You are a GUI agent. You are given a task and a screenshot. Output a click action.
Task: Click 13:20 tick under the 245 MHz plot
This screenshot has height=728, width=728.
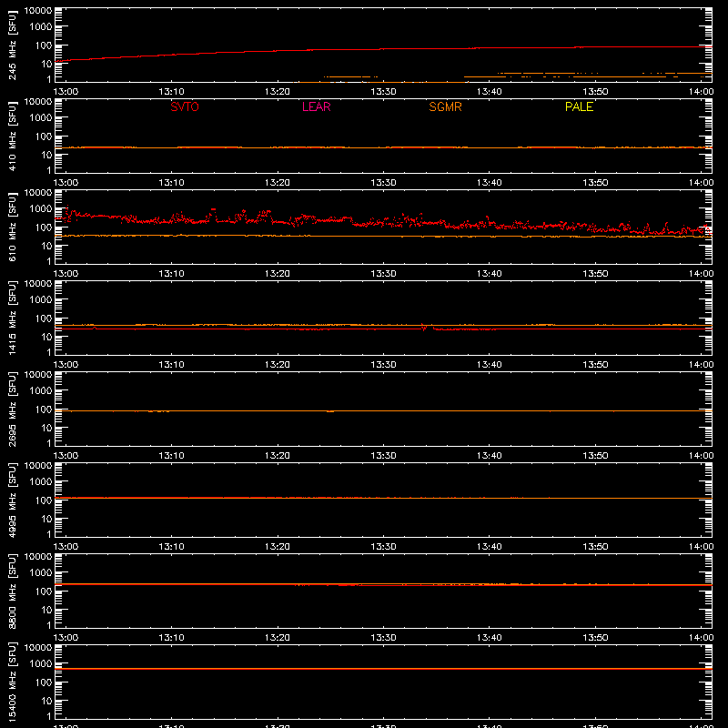[278, 92]
